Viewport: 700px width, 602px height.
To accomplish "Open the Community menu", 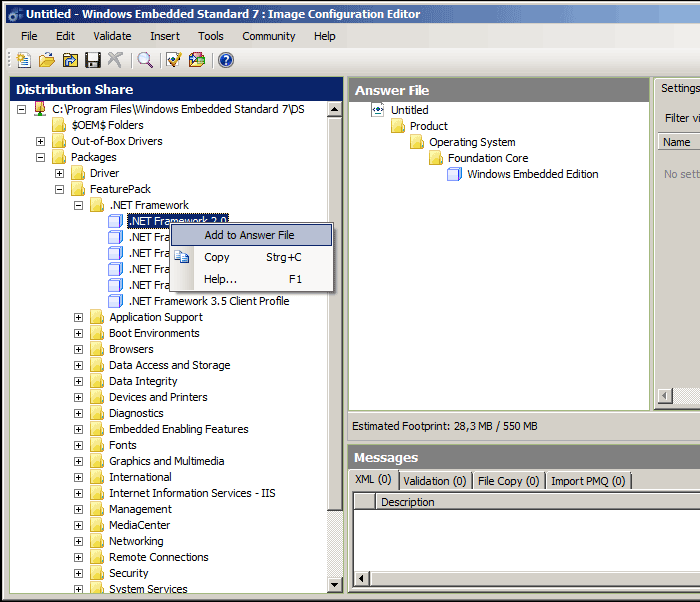I will (x=269, y=36).
